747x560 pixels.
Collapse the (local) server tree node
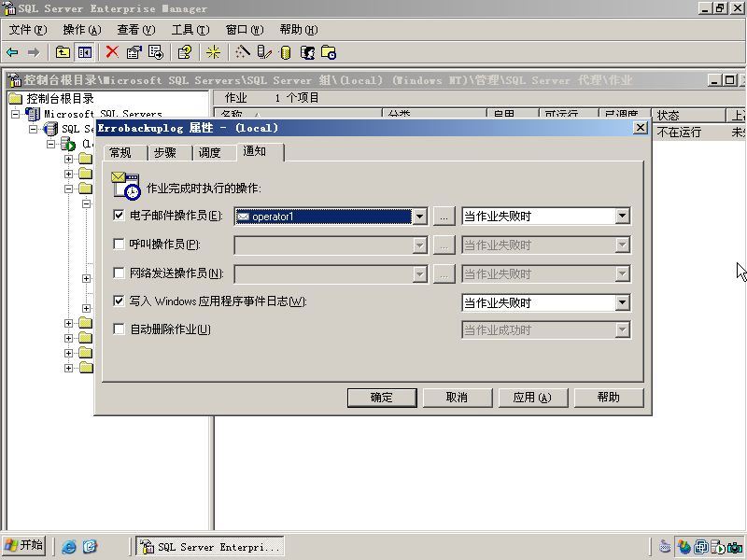50,144
